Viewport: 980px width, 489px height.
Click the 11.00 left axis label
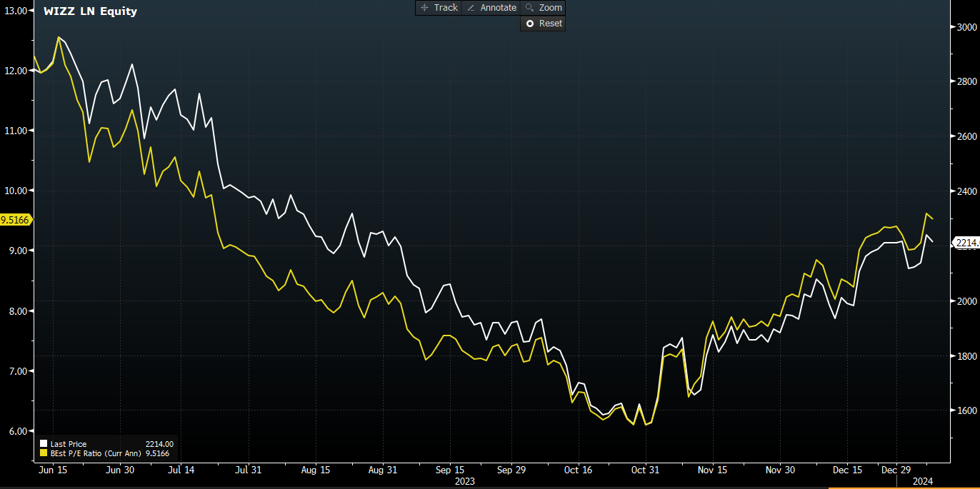[x=16, y=131]
